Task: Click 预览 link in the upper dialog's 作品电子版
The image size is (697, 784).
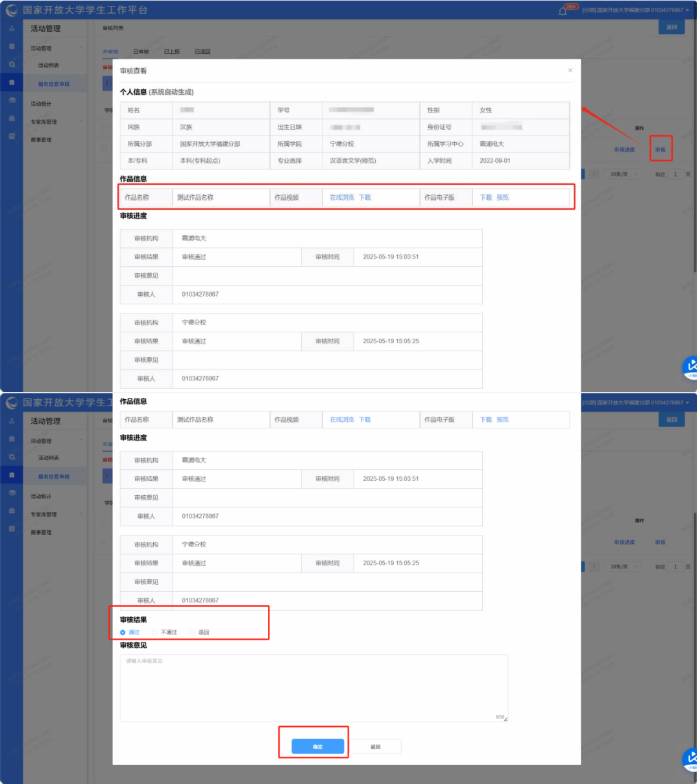Action: point(502,197)
